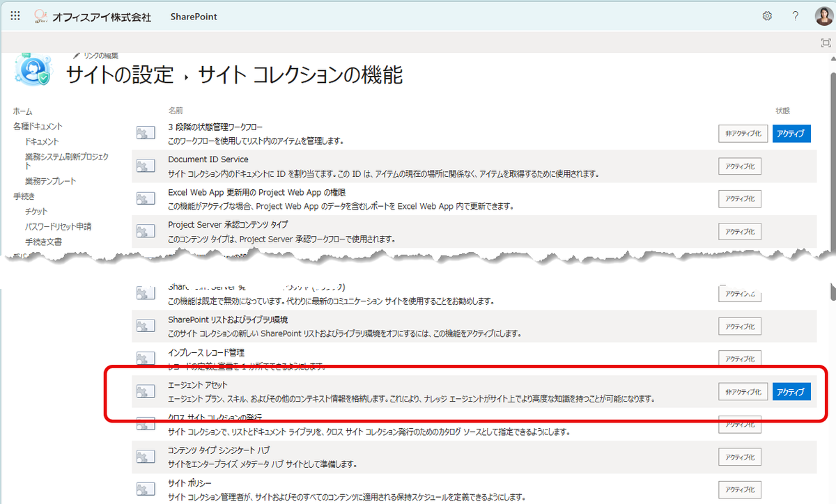Click the focus content icon below the avatar
836x504 pixels.
(826, 43)
